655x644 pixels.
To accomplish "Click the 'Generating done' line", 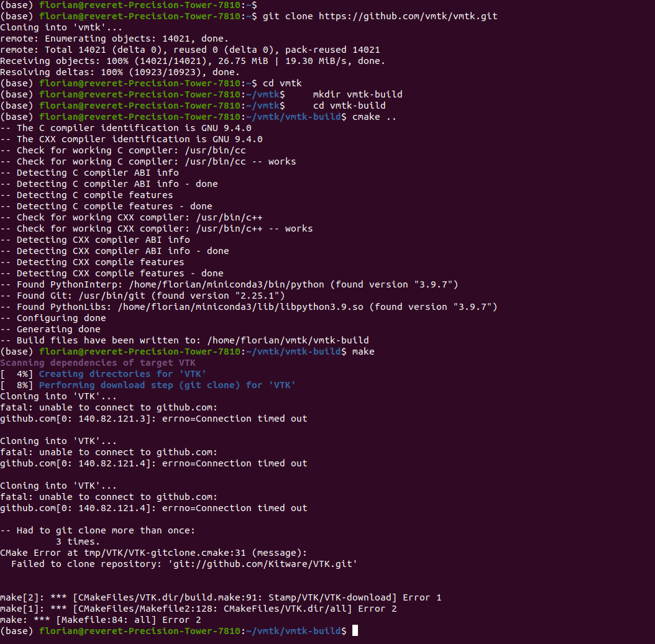I will [50, 329].
